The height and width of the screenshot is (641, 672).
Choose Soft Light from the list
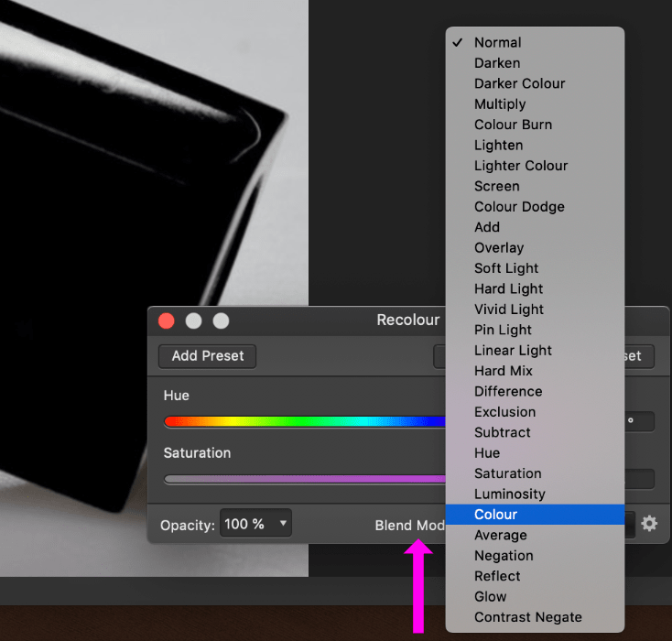506,268
